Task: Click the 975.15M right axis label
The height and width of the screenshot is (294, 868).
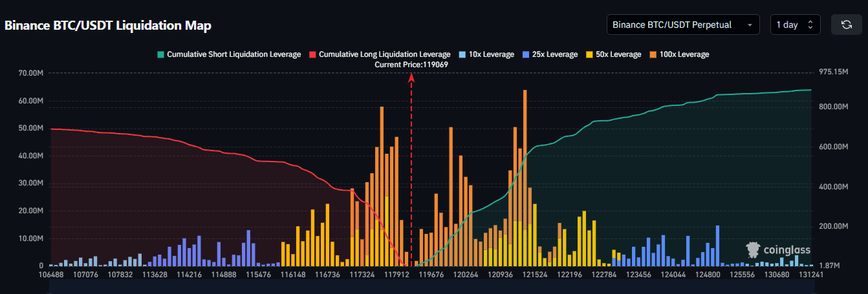Action: [x=832, y=72]
